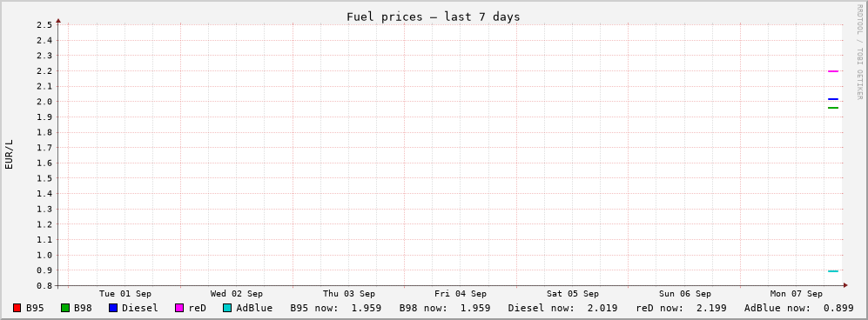Viewport: 868px width, 320px height.
Task: Click the 2.0 y-axis tick label
Action: [x=44, y=102]
